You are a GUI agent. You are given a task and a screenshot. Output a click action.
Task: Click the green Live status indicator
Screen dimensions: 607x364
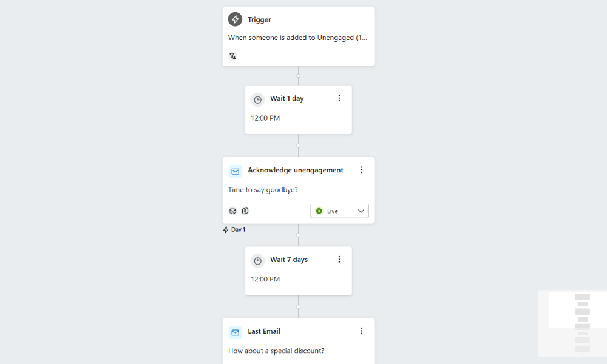coord(319,211)
